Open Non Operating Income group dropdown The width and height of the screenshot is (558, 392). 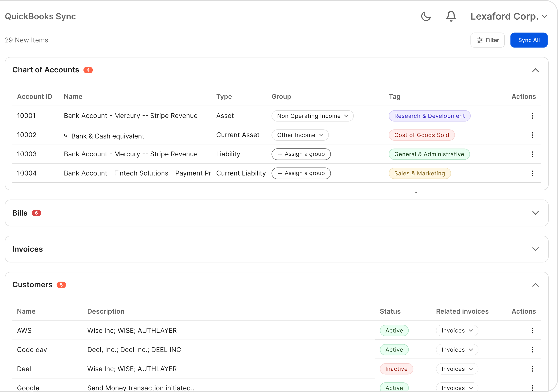[312, 116]
